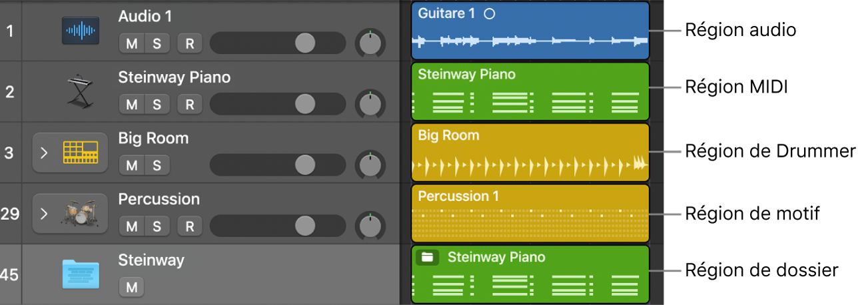
Task: Expand the Percussion track stack
Action: (45, 214)
